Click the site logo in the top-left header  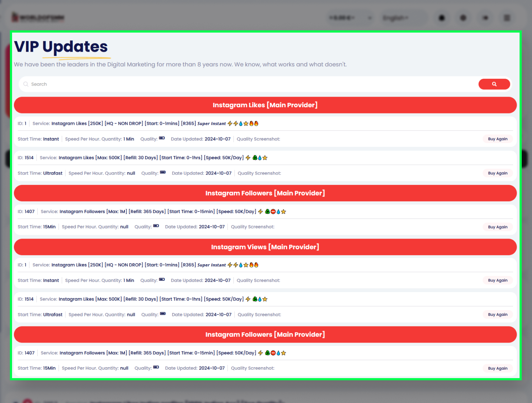click(38, 17)
